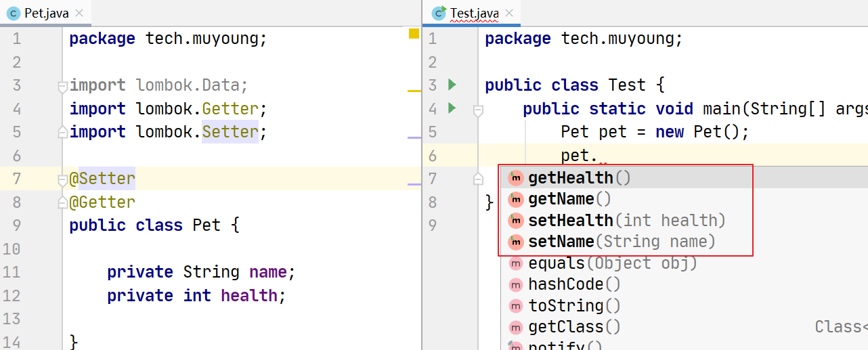Click the Java class icon on Pet.java tab
The image size is (868, 350).
13,13
